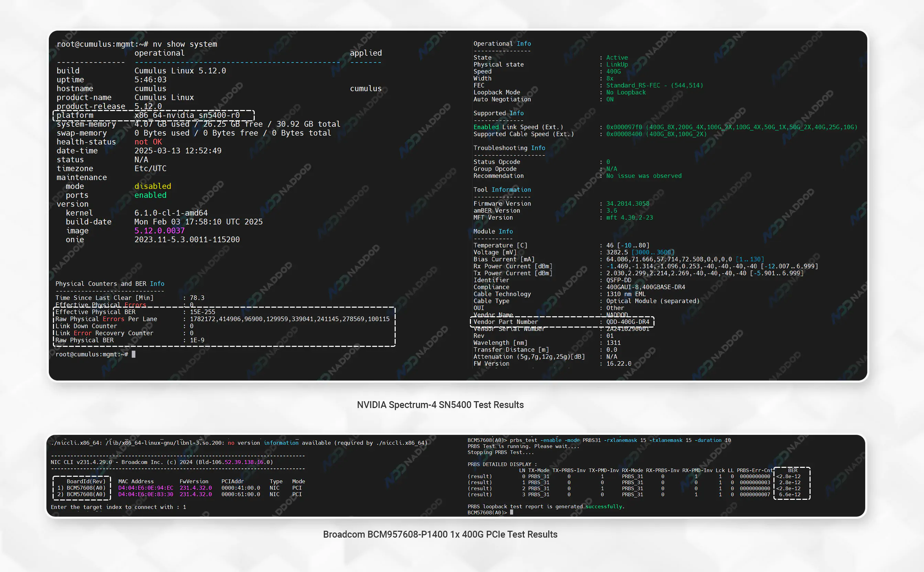Click the 'prbs_test -enable -mode PRBS31' command
Image resolution: width=924 pixels, height=572 pixels.
(x=620, y=440)
